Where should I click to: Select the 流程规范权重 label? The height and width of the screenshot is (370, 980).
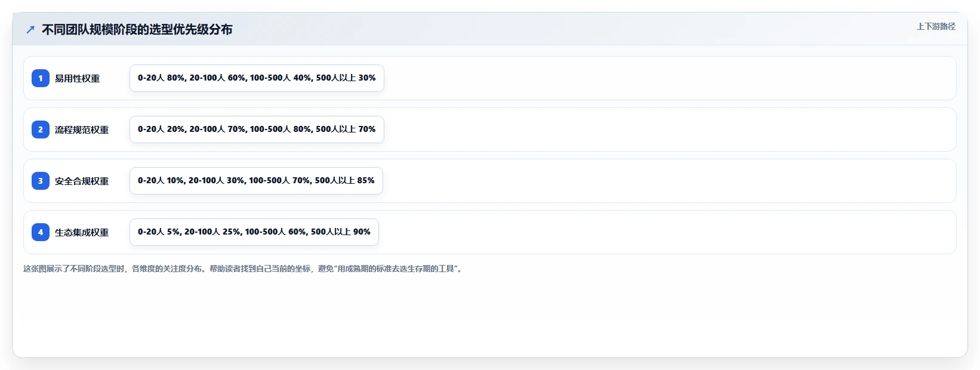[82, 129]
